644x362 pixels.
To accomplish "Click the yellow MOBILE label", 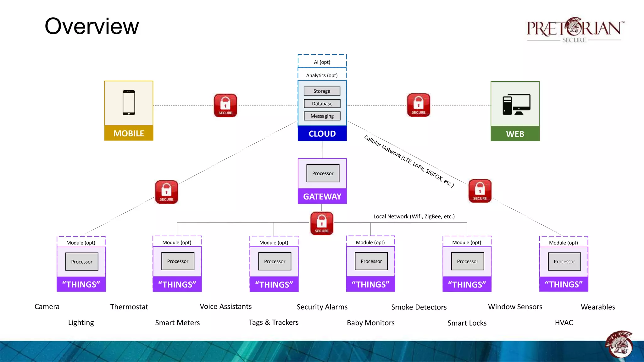I will [x=129, y=133].
